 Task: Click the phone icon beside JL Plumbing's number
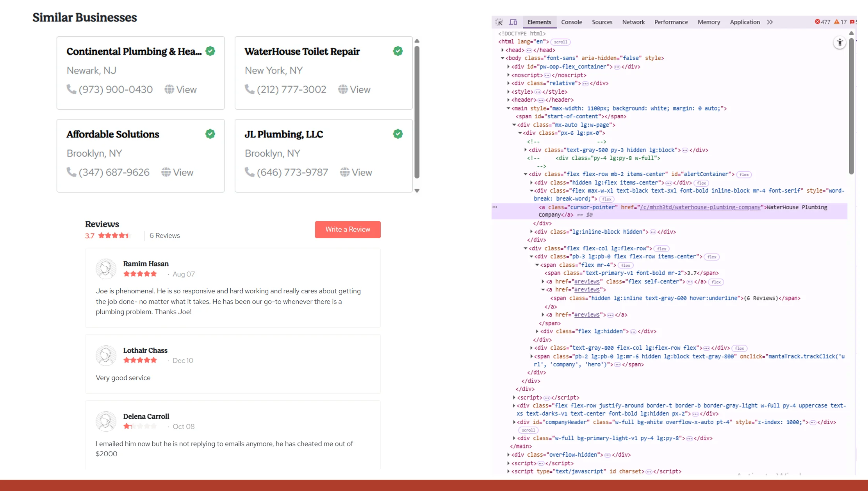point(249,172)
